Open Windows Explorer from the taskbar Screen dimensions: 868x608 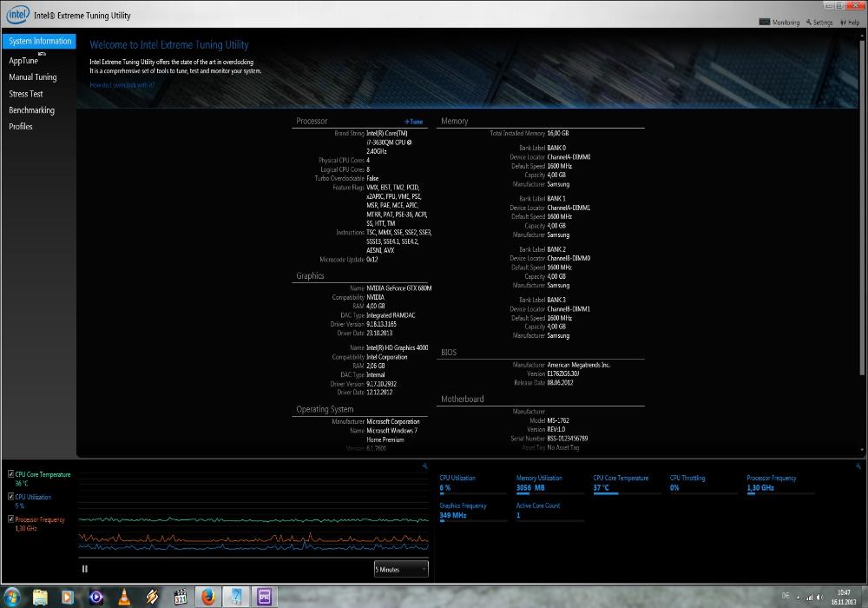click(x=40, y=597)
